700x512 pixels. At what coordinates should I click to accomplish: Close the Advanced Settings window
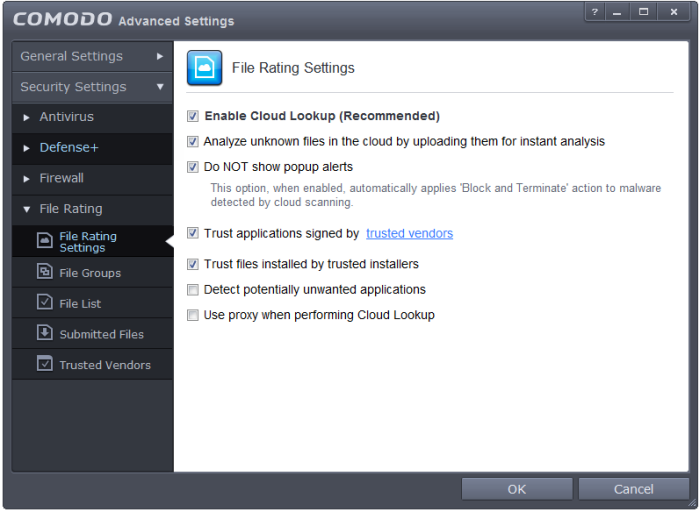coord(674,12)
